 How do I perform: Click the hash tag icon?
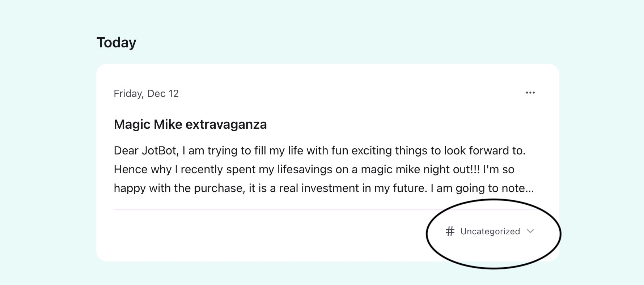pos(450,231)
